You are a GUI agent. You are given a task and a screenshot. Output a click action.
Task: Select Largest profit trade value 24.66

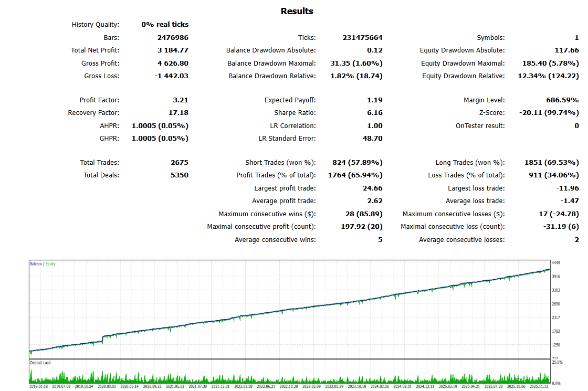click(x=373, y=188)
